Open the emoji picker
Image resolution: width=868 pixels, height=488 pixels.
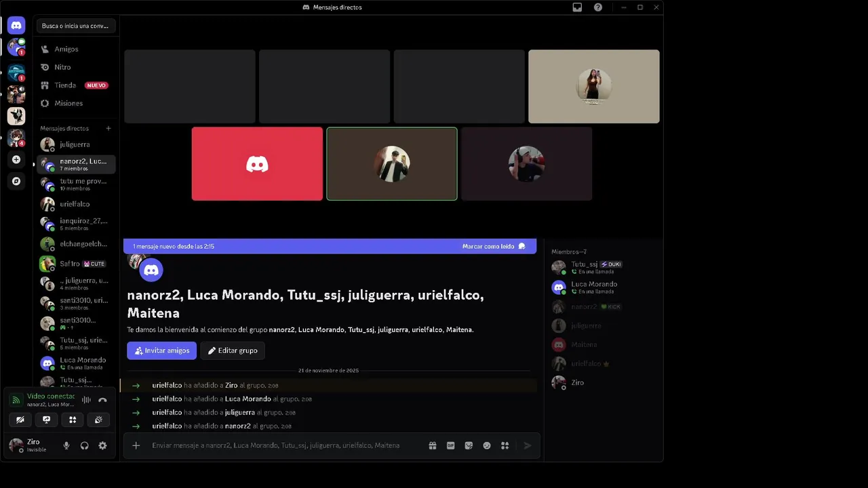pos(486,445)
